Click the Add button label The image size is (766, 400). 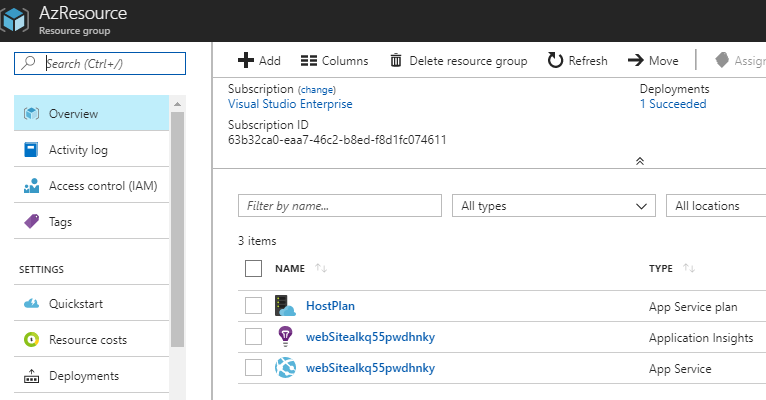pyautogui.click(x=270, y=61)
